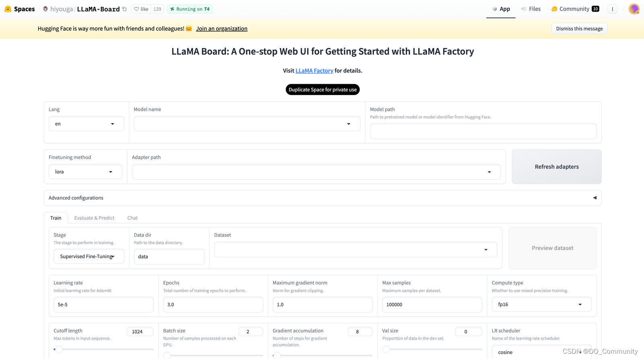Click the Model path input field
Screen dimensions: 644x359
pyautogui.click(x=483, y=131)
